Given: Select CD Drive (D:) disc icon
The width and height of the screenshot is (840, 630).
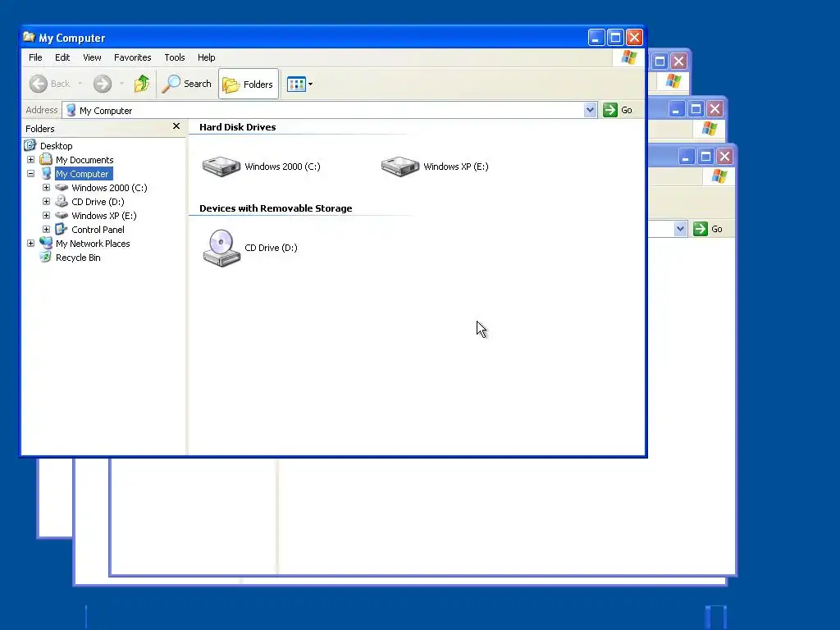Looking at the screenshot, I should pos(221,248).
